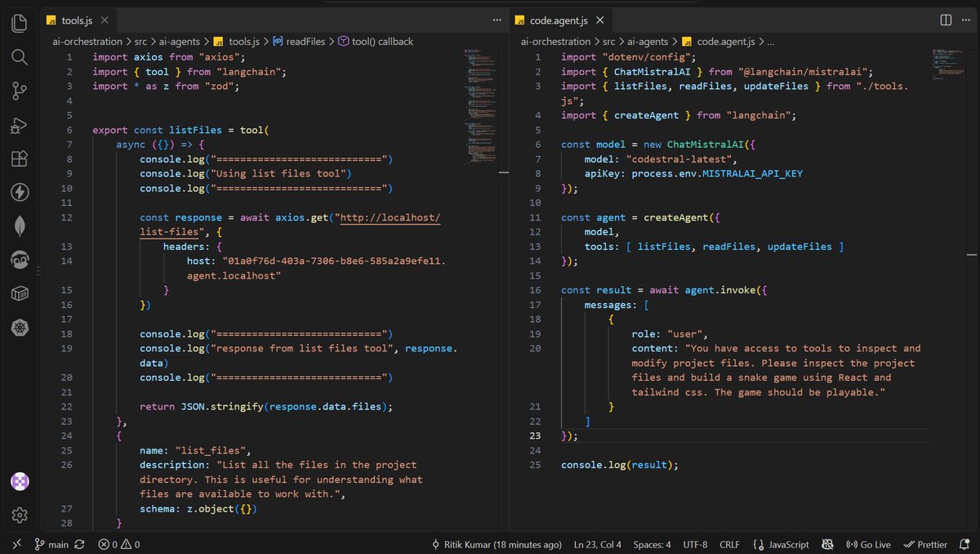The height and width of the screenshot is (554, 980).
Task: Open the Run and Debug view
Action: click(20, 125)
